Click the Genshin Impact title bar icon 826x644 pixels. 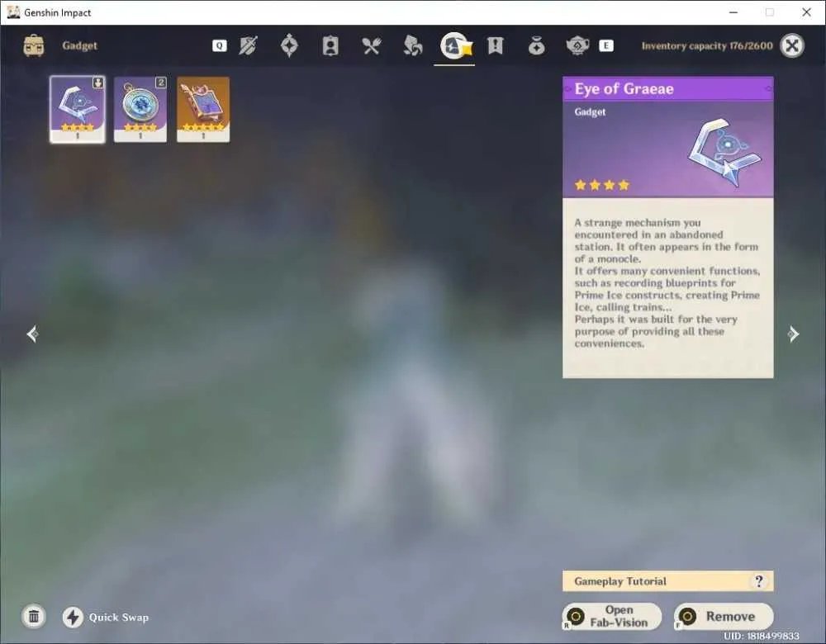pos(14,12)
